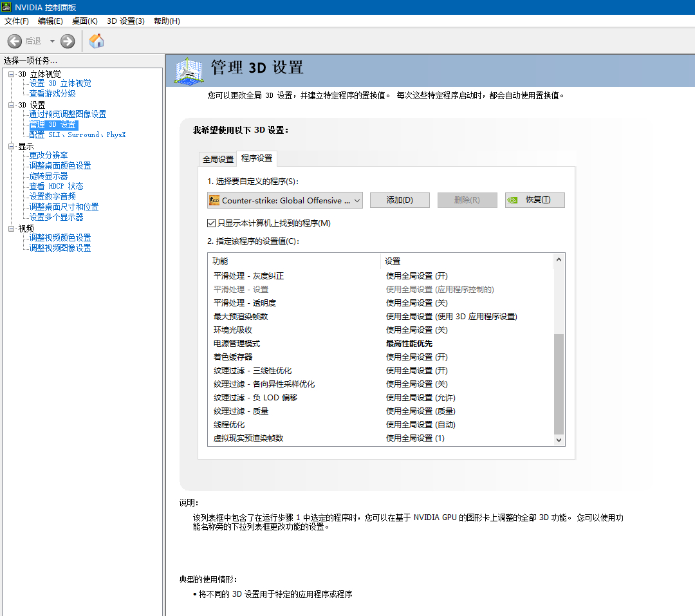Click the NVIDIA app icon in title bar

pyautogui.click(x=6, y=7)
